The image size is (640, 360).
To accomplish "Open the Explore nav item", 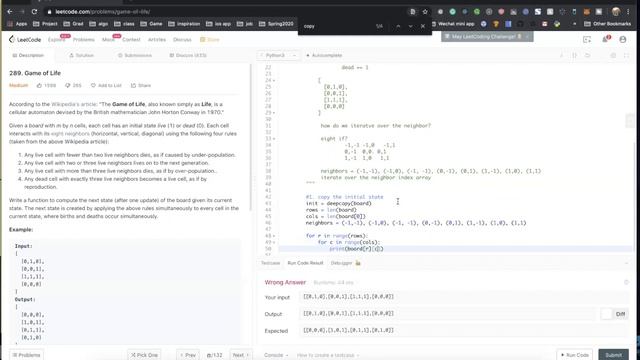I will pos(56,40).
